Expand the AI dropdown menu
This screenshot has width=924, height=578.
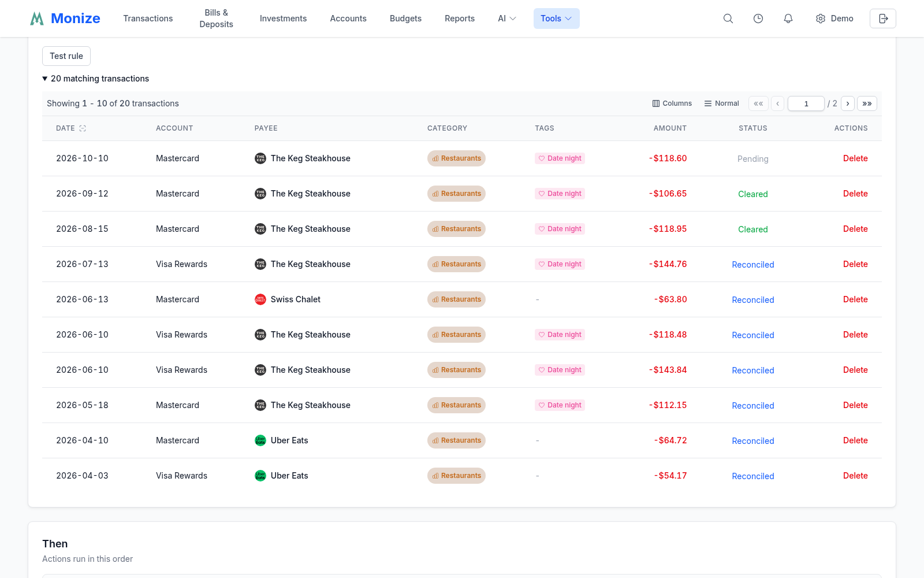tap(507, 18)
